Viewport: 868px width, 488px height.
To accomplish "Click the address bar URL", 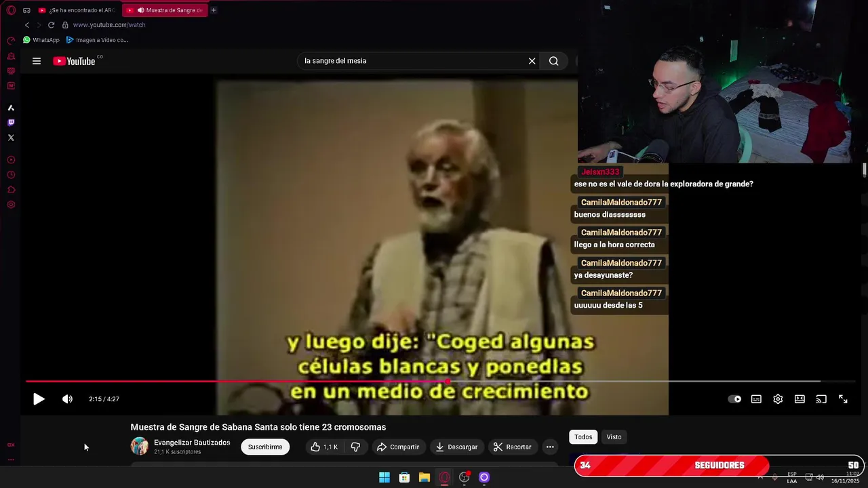I will pyautogui.click(x=109, y=25).
